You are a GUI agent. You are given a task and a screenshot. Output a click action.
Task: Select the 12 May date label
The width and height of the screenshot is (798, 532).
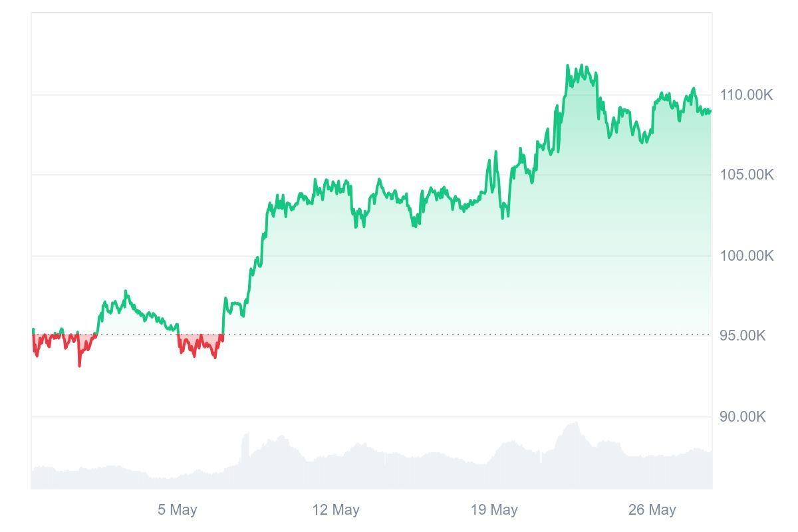336,510
